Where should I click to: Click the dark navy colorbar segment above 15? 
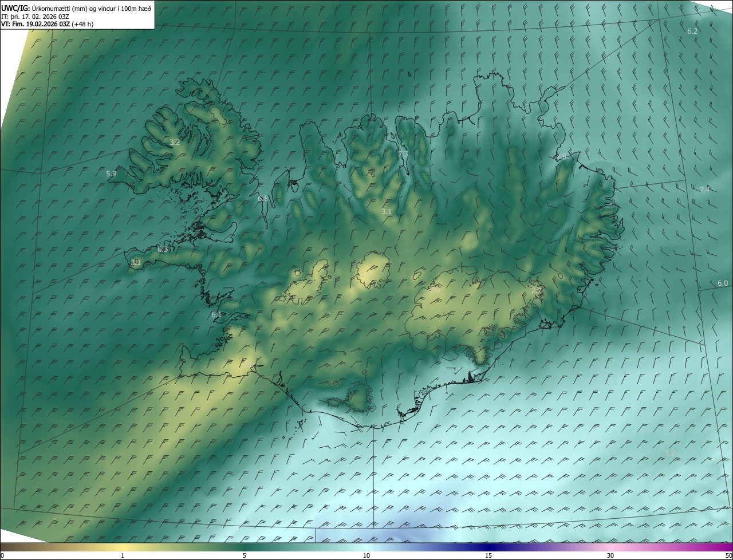point(488,547)
